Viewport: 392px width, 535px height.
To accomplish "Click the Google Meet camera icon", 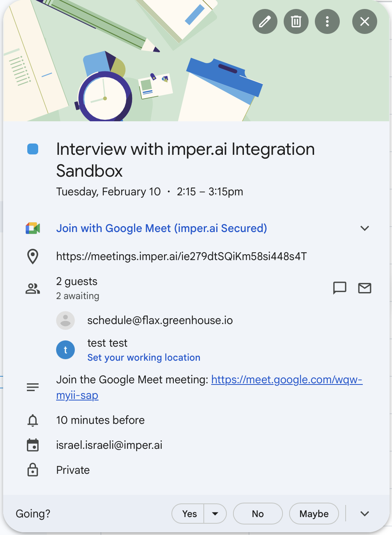I will 33,228.
